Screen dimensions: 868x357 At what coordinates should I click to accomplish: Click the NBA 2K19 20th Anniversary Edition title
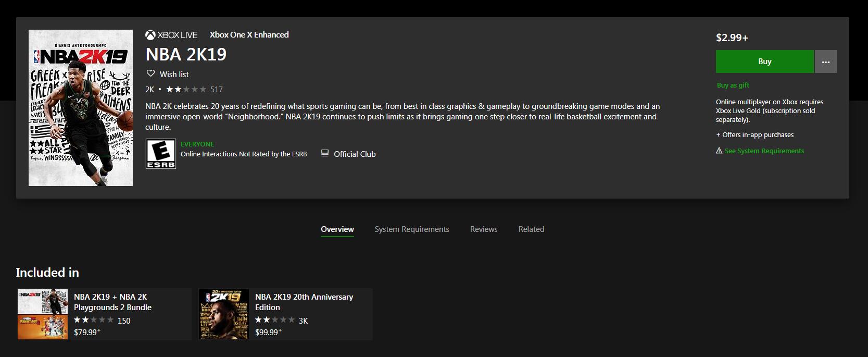pyautogui.click(x=304, y=302)
